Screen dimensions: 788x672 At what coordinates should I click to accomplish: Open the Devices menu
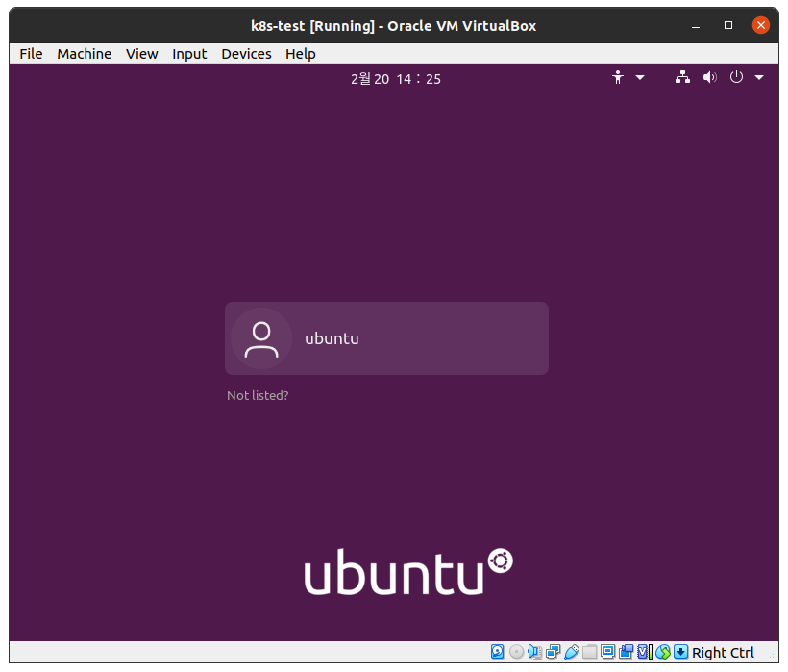pos(246,54)
